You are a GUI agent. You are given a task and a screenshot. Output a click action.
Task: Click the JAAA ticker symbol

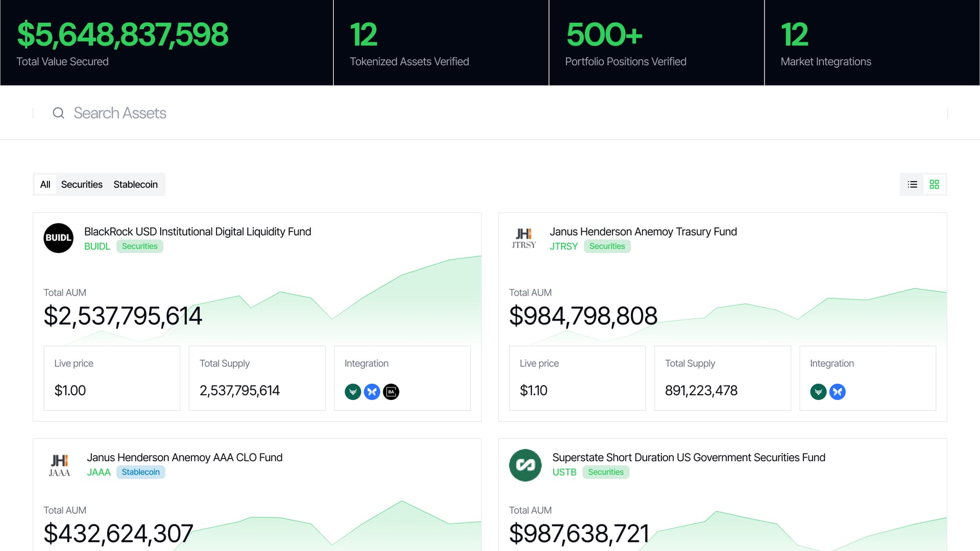tap(99, 472)
